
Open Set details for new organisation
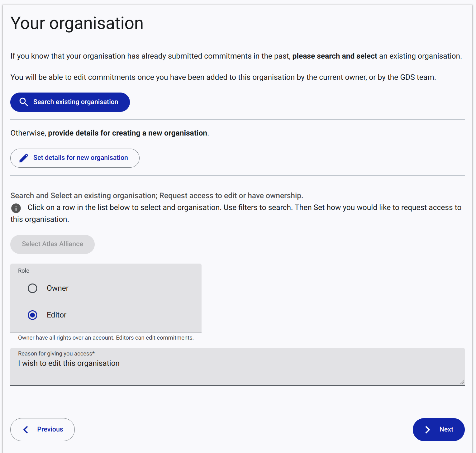tap(75, 158)
